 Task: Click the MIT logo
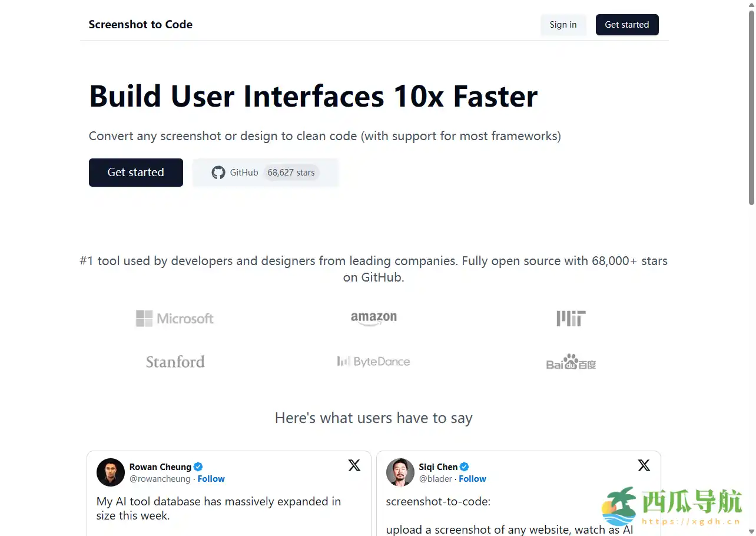tap(571, 319)
